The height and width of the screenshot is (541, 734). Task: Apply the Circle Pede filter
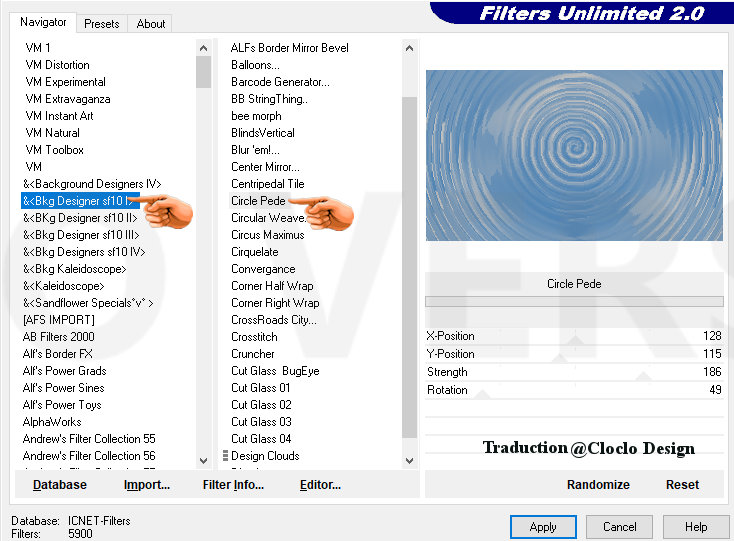tap(543, 527)
